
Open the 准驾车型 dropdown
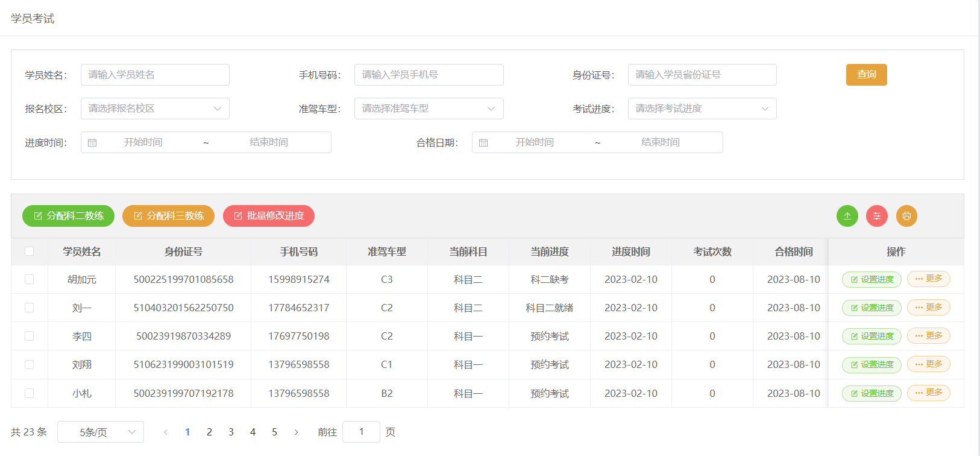(x=429, y=109)
